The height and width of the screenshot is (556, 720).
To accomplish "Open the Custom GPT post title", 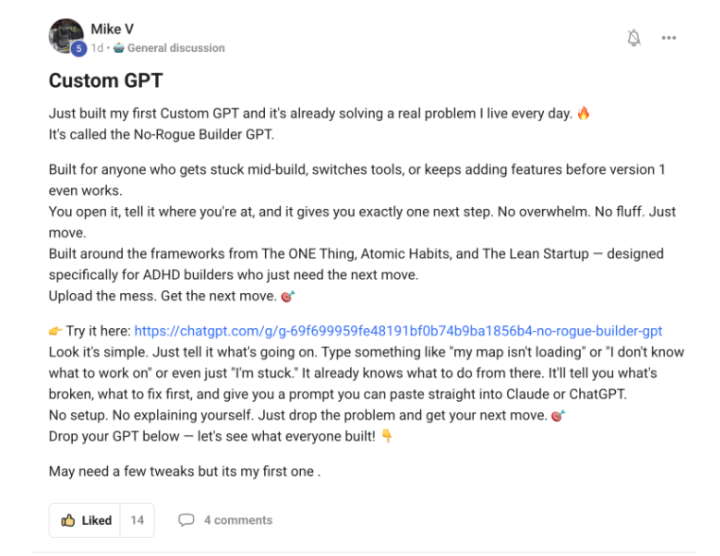I will (106, 80).
